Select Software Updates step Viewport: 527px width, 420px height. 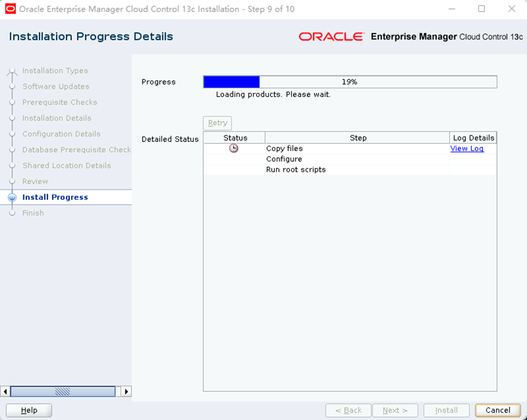coord(56,87)
